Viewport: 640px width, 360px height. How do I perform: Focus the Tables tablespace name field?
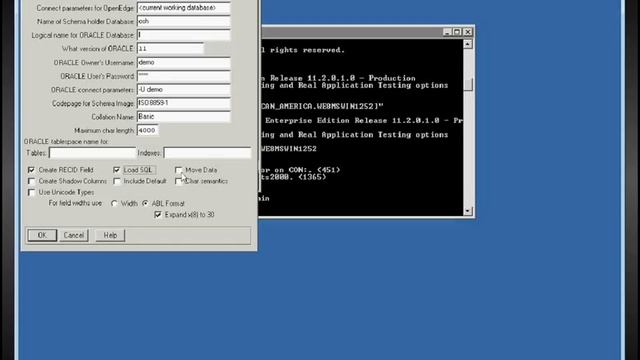92,153
